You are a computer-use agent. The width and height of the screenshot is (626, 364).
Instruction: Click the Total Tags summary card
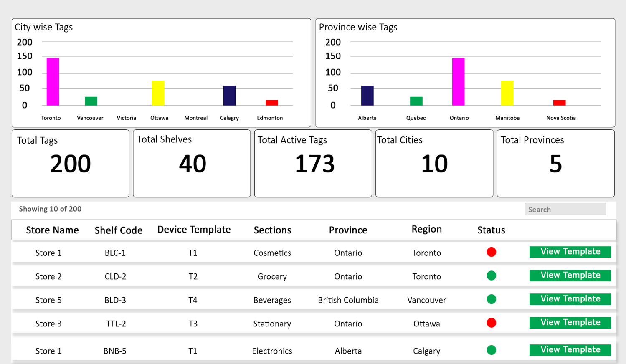71,163
